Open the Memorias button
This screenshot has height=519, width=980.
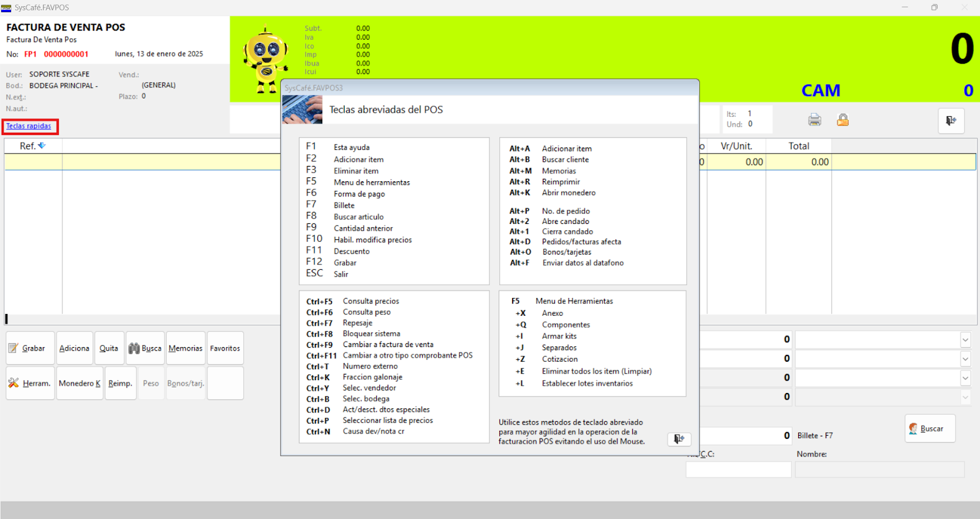185,348
